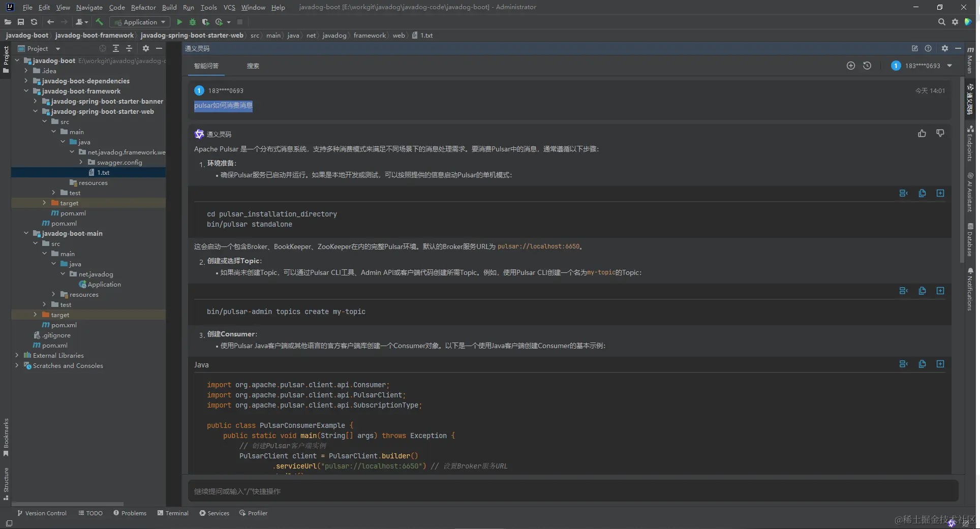Open the Services tool window
Screen dimensions: 980x529
214,513
